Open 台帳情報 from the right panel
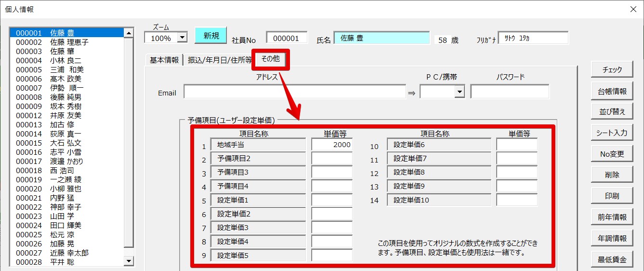Image resolution: width=644 pixels, height=271 pixels. pos(612,91)
